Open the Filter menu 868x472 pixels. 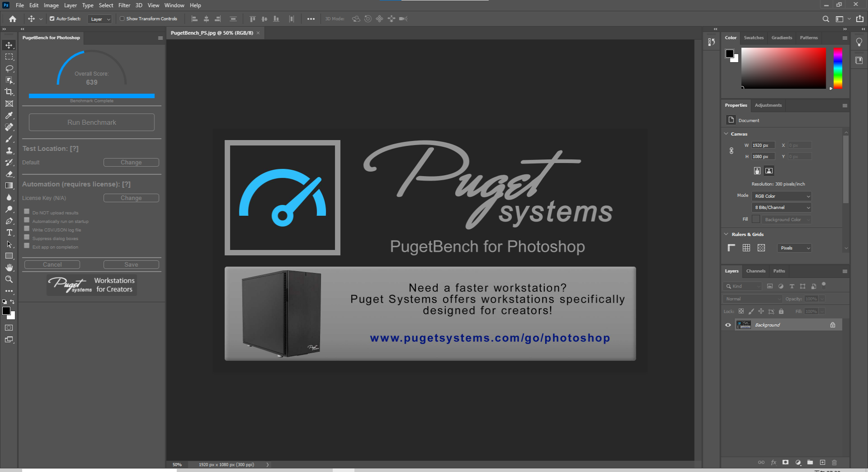[124, 5]
